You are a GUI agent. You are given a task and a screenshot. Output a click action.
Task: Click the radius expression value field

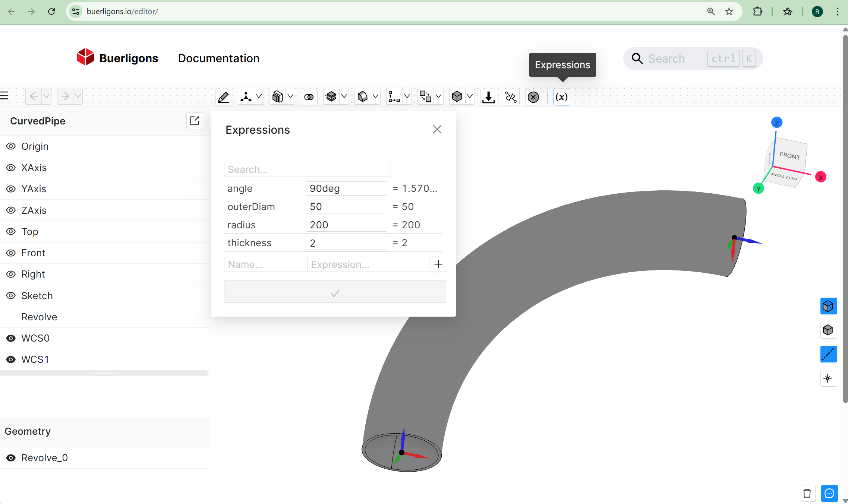point(346,225)
